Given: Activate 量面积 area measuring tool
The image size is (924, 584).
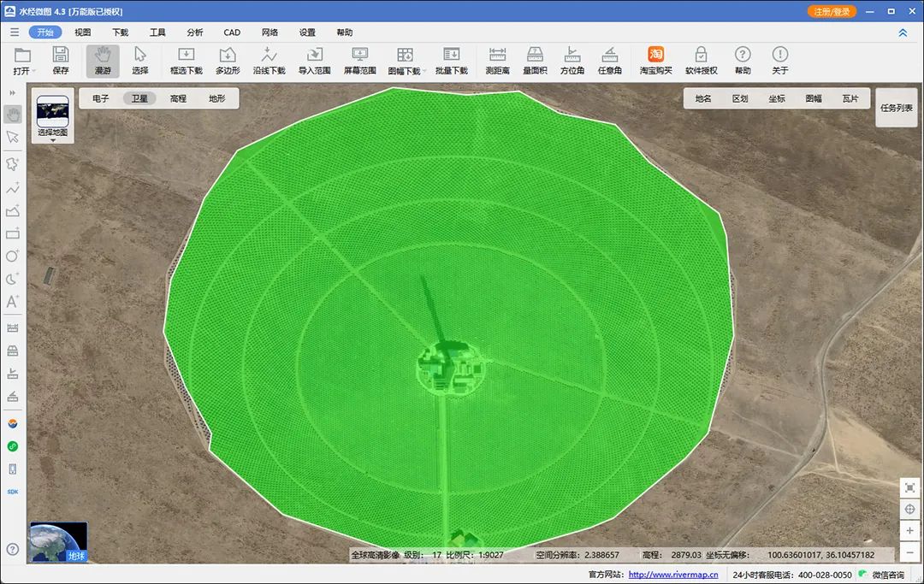Looking at the screenshot, I should (x=535, y=62).
